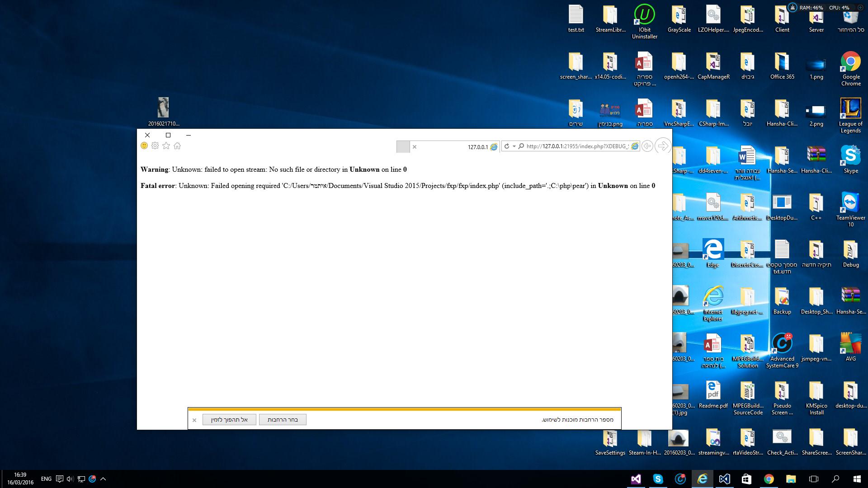Viewport: 868px width, 488px height.
Task: Select the Google Chrome desktop shortcut
Action: [850, 69]
